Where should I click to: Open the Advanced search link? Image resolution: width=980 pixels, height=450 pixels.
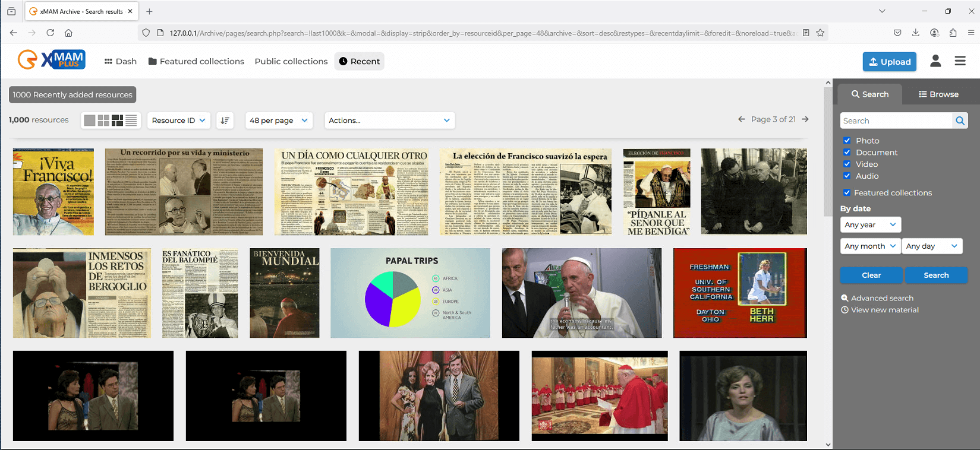pos(882,298)
